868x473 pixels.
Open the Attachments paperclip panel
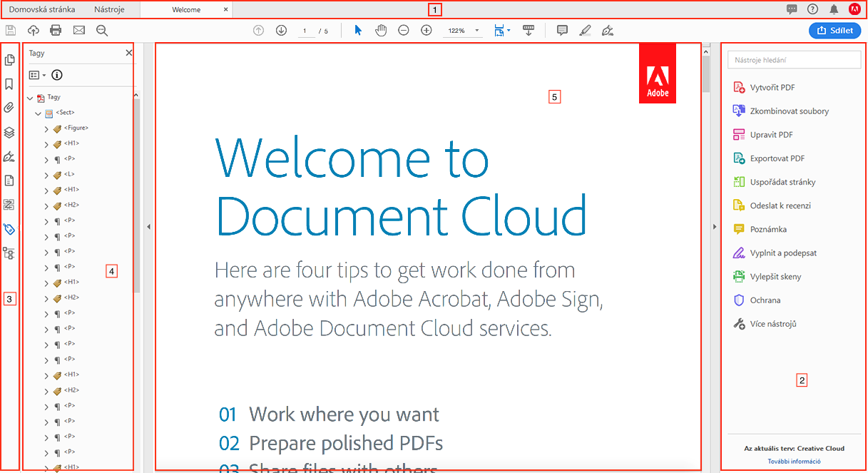[x=9, y=108]
